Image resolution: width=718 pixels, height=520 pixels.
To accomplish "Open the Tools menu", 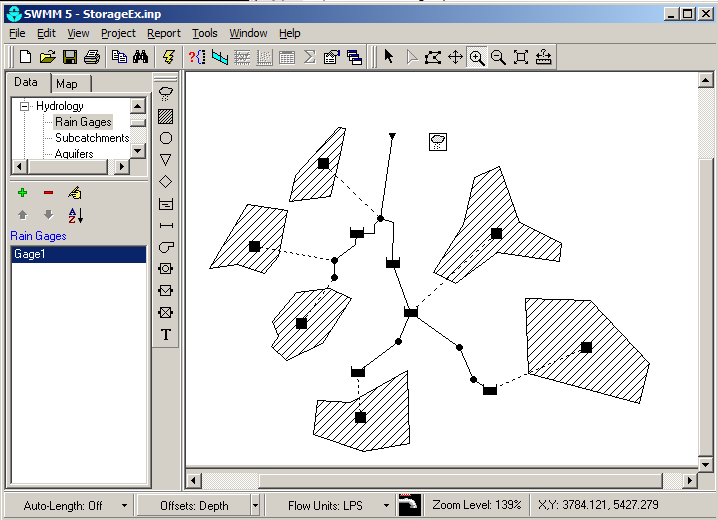I will tap(204, 33).
